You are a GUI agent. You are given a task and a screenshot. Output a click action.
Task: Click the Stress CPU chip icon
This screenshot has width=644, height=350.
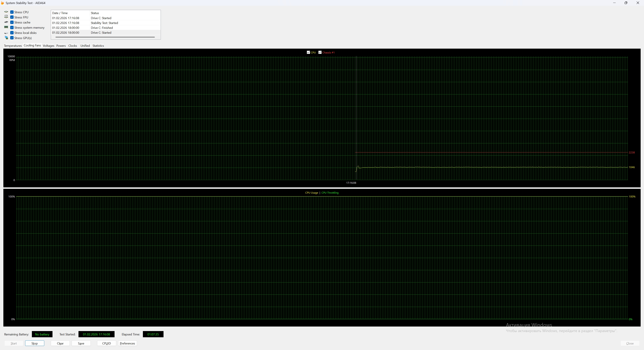pyautogui.click(x=6, y=12)
